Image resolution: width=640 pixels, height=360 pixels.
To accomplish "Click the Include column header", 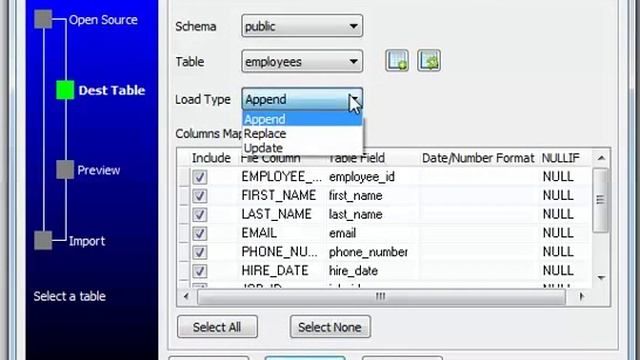I will click(x=211, y=158).
